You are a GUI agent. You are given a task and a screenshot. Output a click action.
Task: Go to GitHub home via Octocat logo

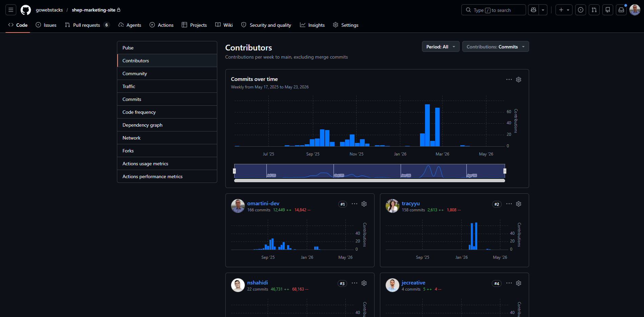point(26,10)
